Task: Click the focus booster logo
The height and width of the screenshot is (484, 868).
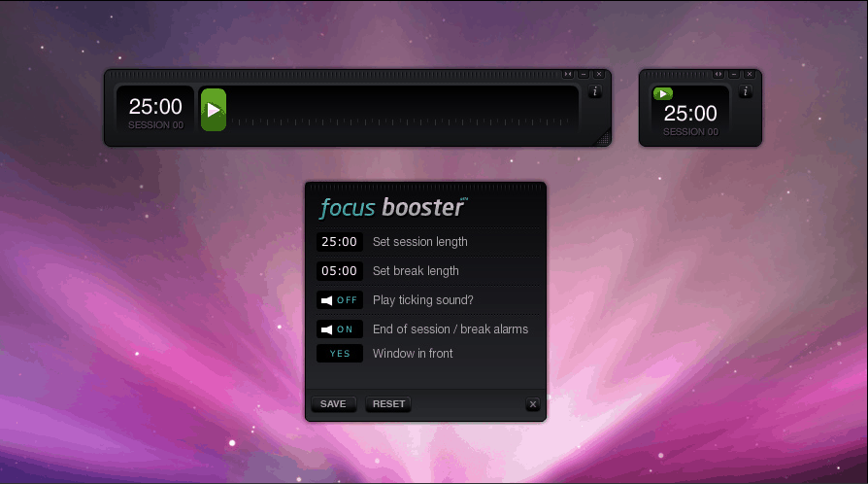Action: click(393, 207)
